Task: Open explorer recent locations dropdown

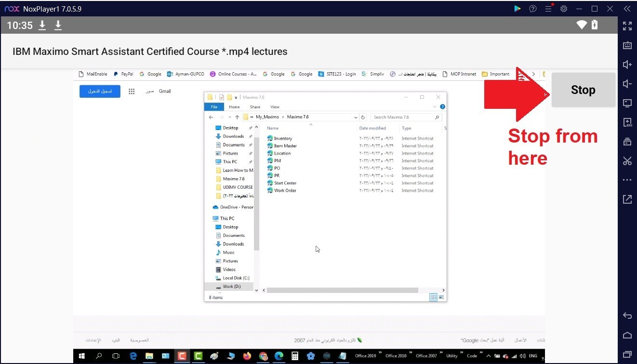Action: click(230, 117)
